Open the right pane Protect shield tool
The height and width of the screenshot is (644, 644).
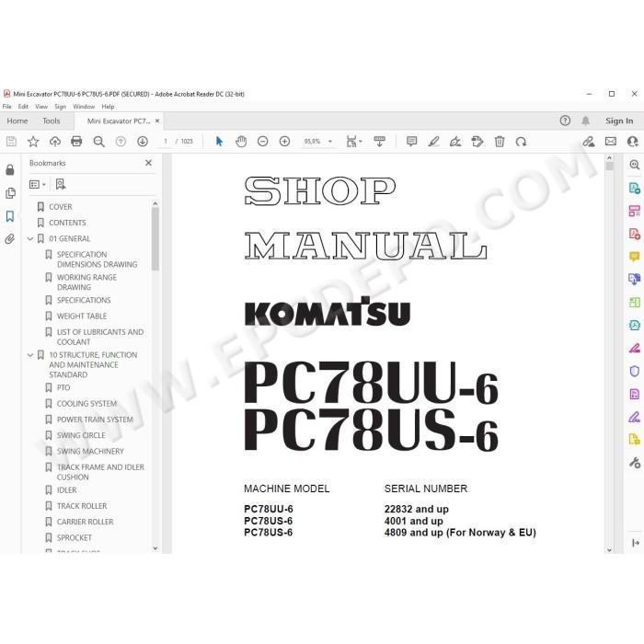coord(635,372)
